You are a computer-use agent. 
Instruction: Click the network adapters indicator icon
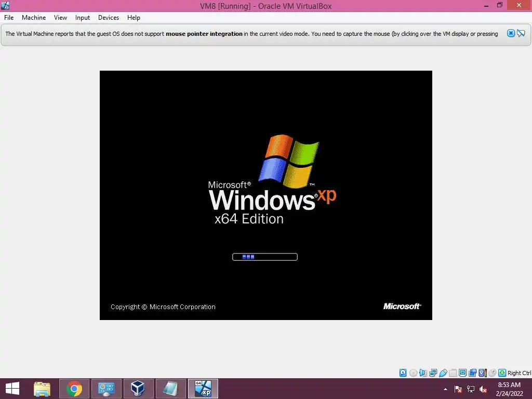433,373
